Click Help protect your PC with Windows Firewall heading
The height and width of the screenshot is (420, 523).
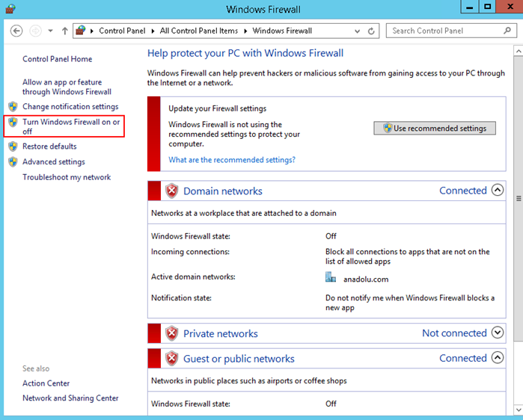pyautogui.click(x=245, y=53)
